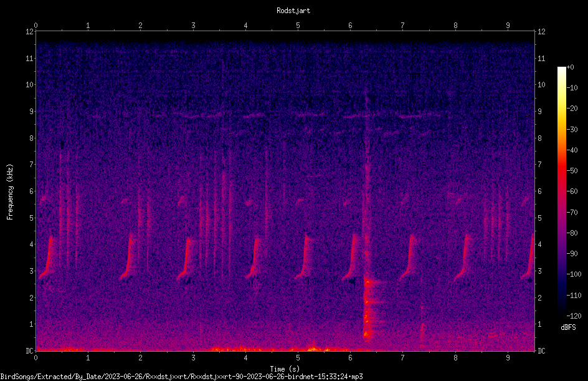Click the "-20" value on the color scale
Screen dimensions: 588x381
point(572,109)
